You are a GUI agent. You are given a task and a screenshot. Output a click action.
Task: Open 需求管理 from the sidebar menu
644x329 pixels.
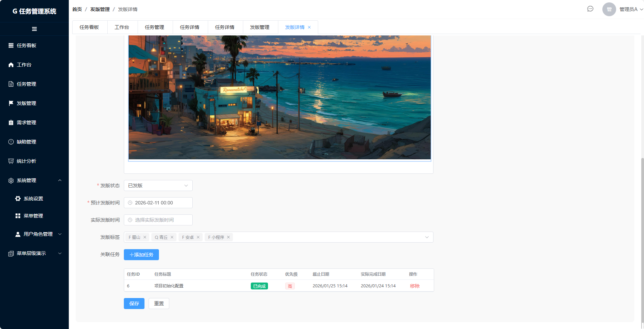[x=34, y=123]
